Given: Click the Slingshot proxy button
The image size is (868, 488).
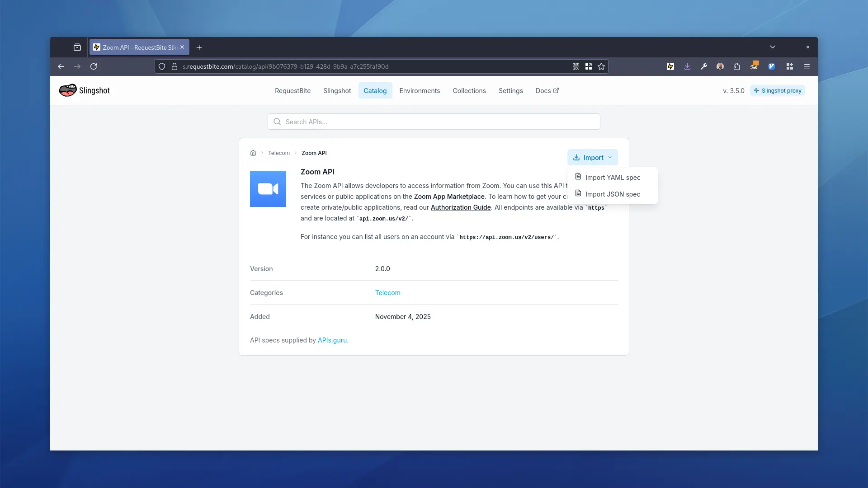Looking at the screenshot, I should tap(778, 90).
